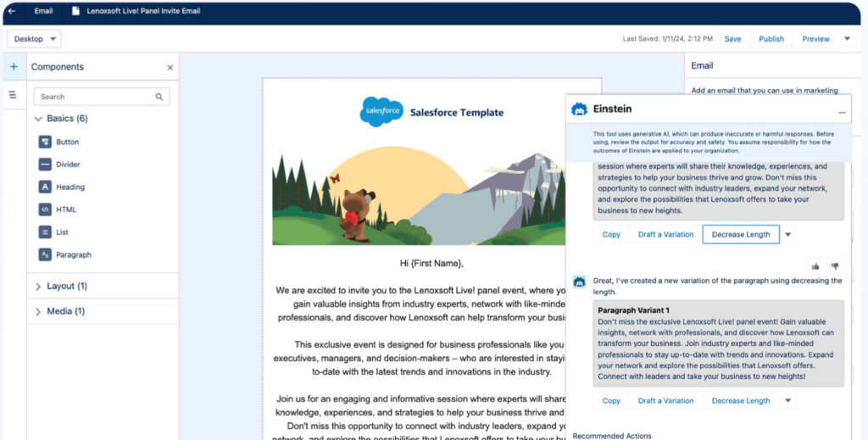
Task: Select the Paragraph component icon
Action: (45, 254)
